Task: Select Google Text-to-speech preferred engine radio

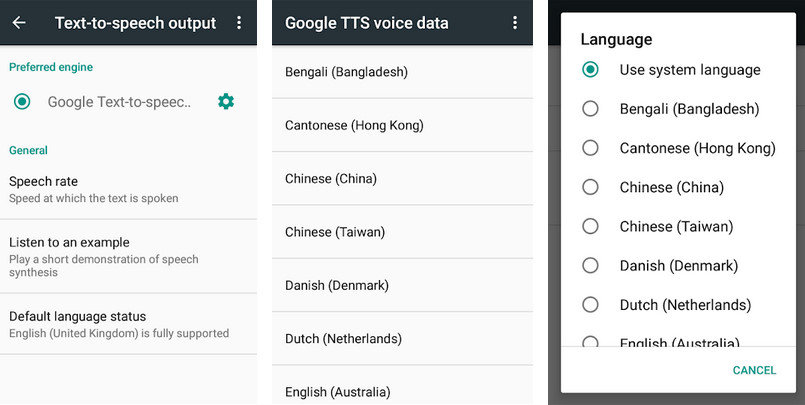Action: [22, 102]
